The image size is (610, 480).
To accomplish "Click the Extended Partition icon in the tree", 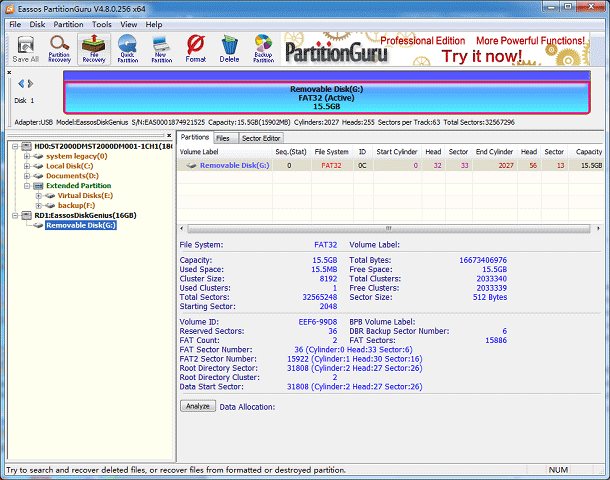I will pos(38,186).
